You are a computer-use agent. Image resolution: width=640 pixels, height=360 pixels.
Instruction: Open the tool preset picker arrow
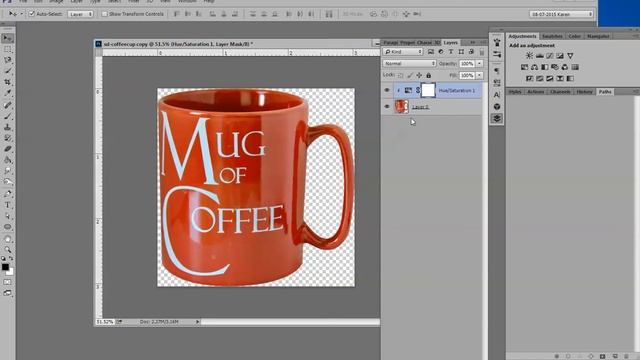coord(22,14)
